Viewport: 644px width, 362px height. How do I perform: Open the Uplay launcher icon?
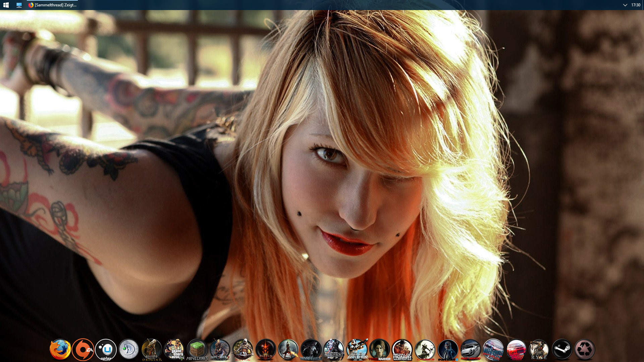[106, 350]
